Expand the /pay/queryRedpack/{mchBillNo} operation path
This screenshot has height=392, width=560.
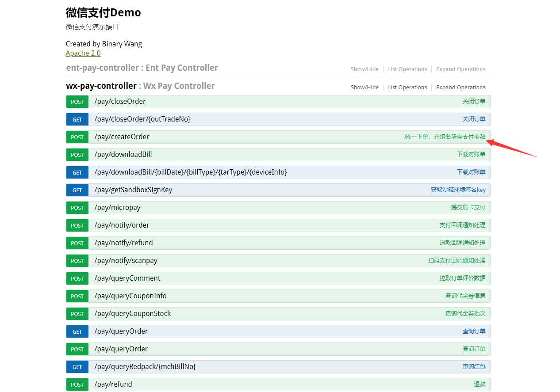(145, 367)
